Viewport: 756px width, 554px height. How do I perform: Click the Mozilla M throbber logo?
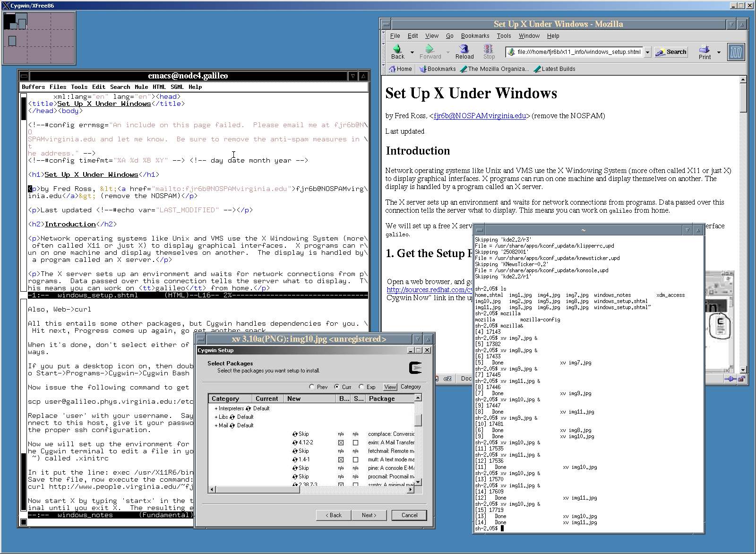[x=736, y=52]
